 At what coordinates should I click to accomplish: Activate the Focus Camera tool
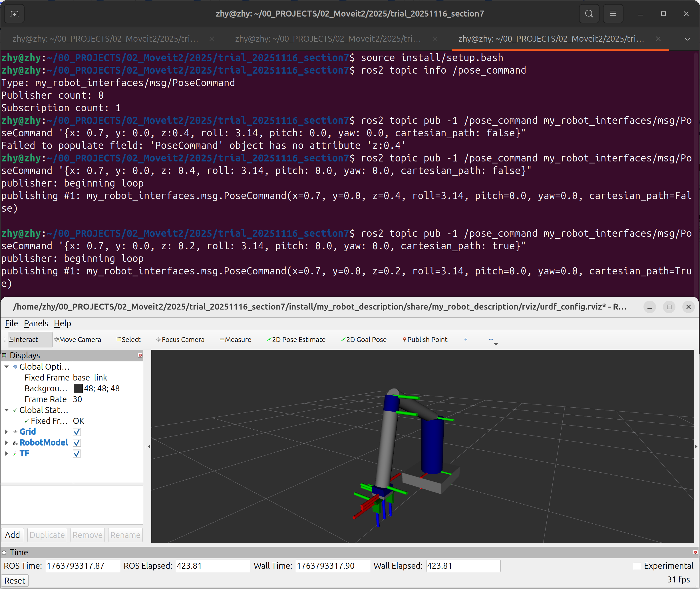(180, 340)
